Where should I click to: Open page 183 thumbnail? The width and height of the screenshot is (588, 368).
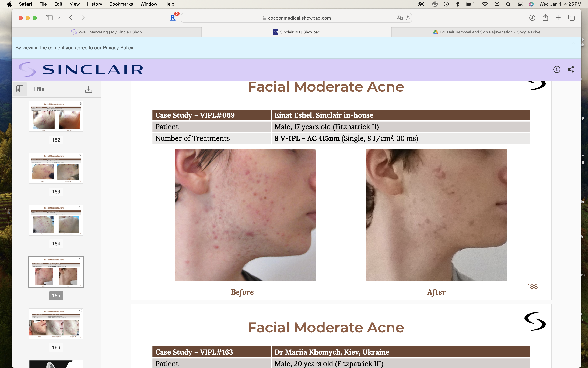(x=56, y=168)
